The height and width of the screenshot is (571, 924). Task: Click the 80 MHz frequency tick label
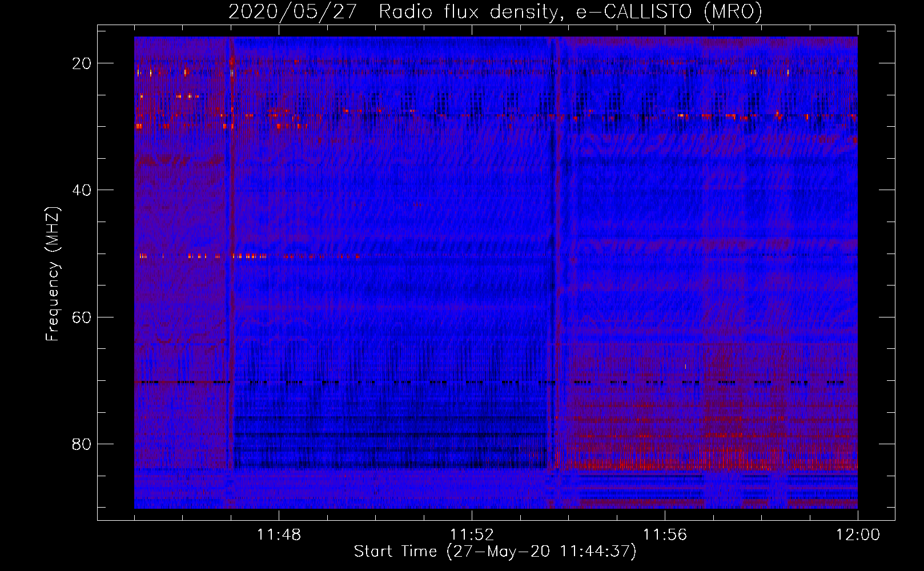tap(82, 444)
